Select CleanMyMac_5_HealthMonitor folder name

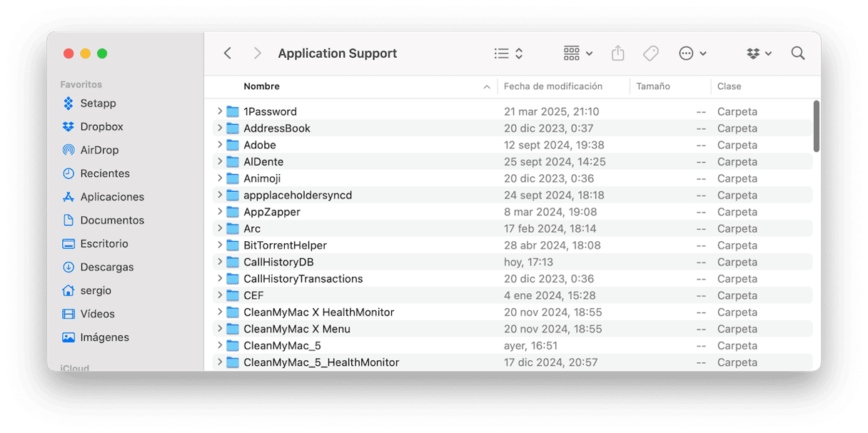[321, 362]
